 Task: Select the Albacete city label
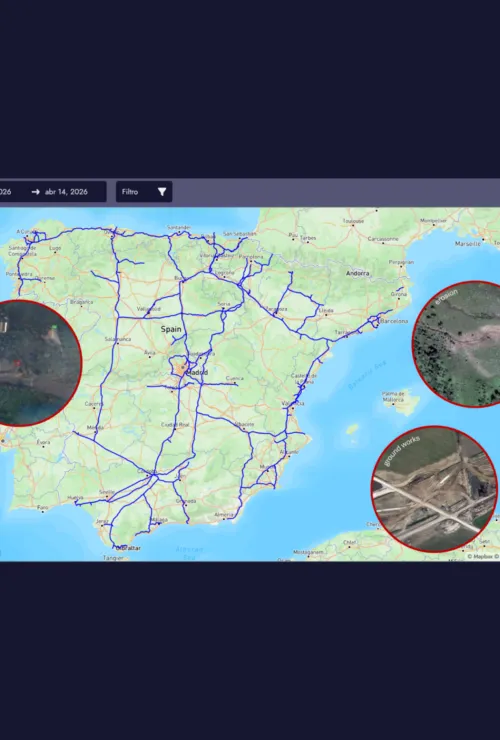(x=244, y=424)
